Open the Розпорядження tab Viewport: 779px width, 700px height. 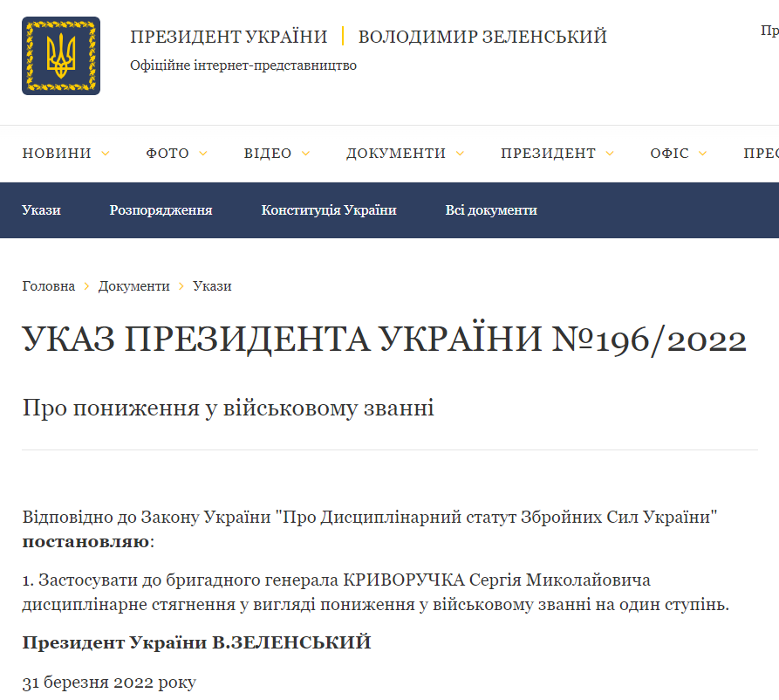(x=161, y=209)
